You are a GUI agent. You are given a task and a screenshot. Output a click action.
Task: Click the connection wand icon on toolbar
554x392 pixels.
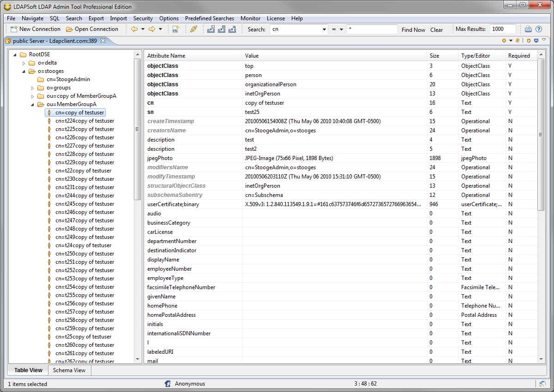tap(193, 29)
